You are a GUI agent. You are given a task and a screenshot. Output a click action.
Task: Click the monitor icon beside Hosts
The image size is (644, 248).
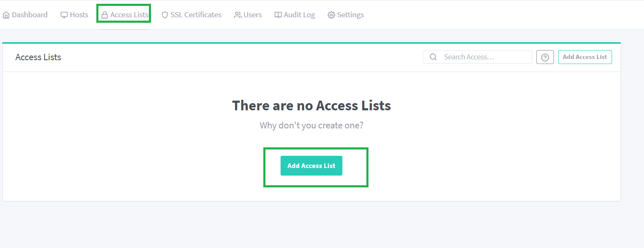pos(64,15)
